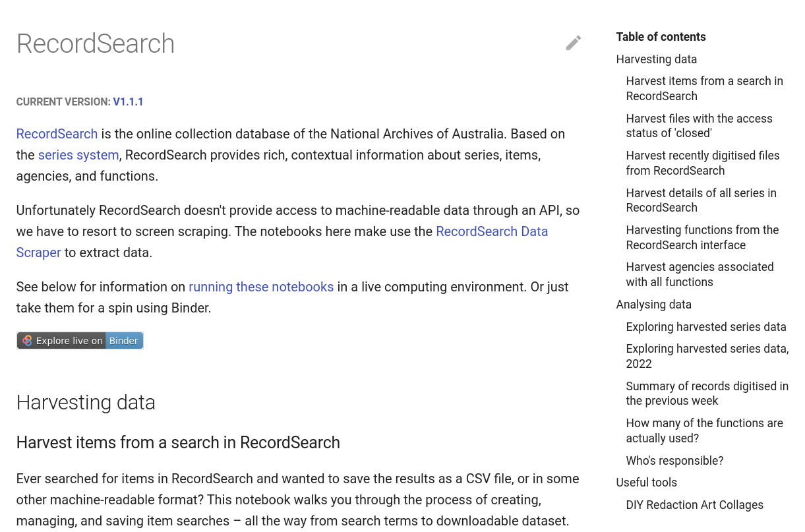Launch the Explore live on Binder badge
805x532 pixels.
[x=80, y=341]
